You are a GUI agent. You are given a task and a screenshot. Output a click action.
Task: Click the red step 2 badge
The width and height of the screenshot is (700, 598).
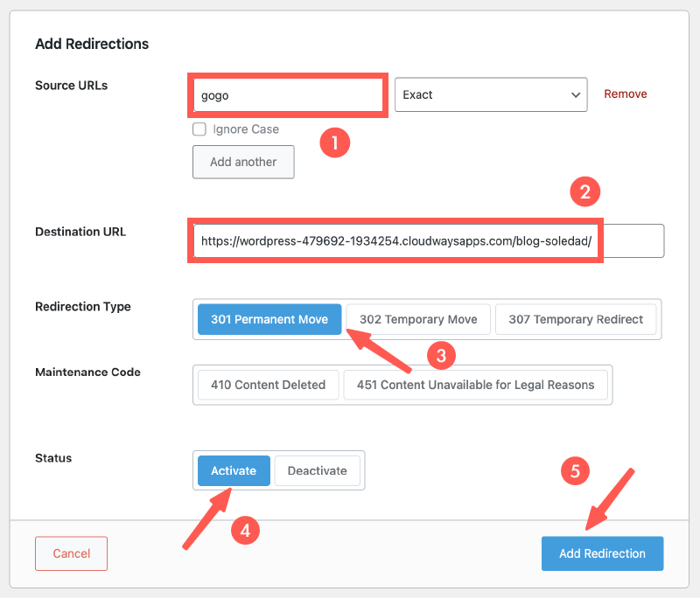(x=585, y=191)
